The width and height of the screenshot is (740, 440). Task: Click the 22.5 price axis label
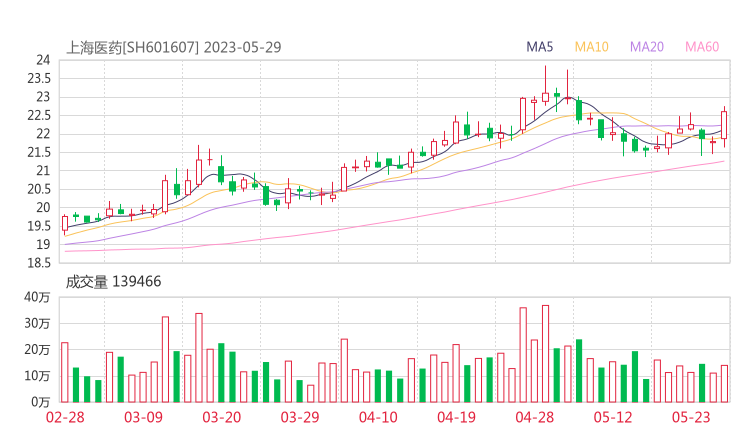[39, 116]
